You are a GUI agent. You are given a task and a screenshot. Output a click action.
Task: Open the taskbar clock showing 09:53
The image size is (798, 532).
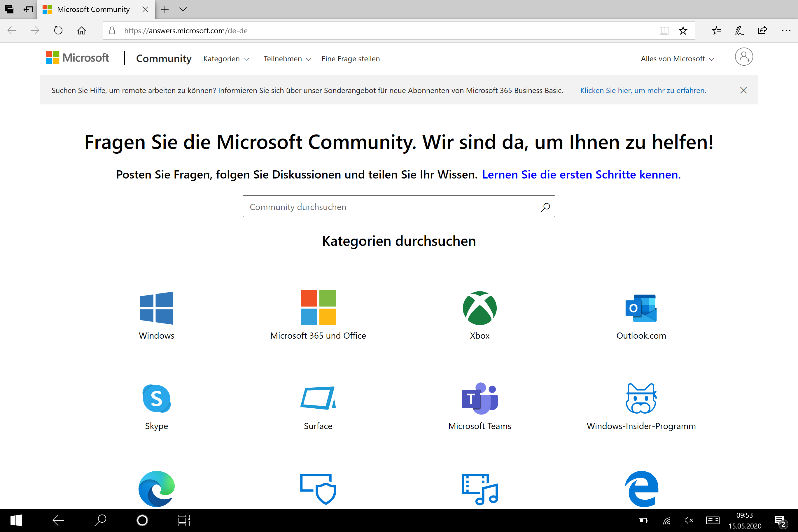[x=744, y=520]
